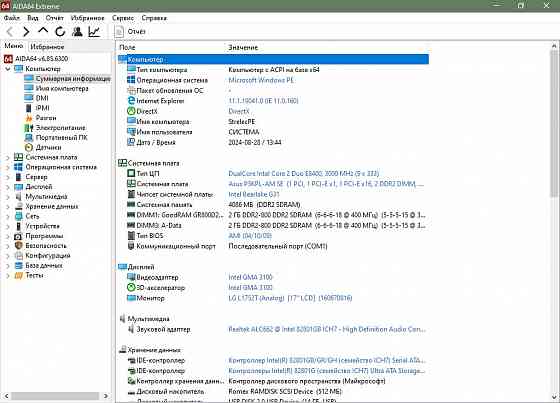The image size is (560, 403).
Task: Click the Microsoft Windows PE link
Action: pyautogui.click(x=261, y=80)
